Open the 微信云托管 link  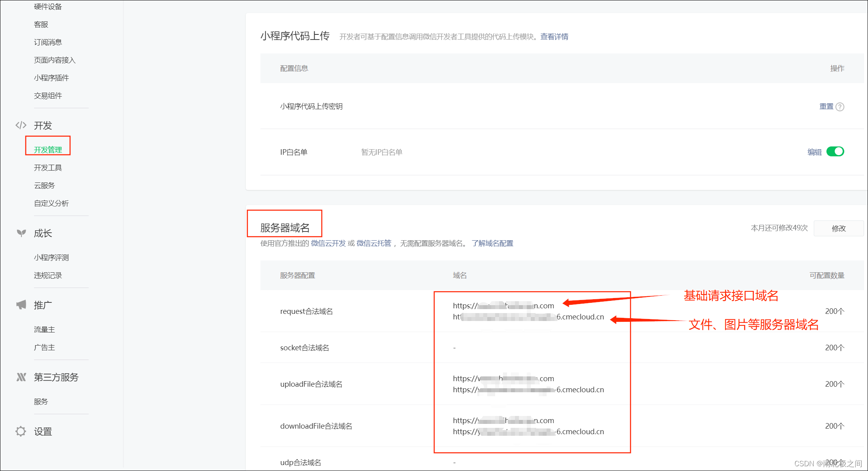pyautogui.click(x=374, y=243)
